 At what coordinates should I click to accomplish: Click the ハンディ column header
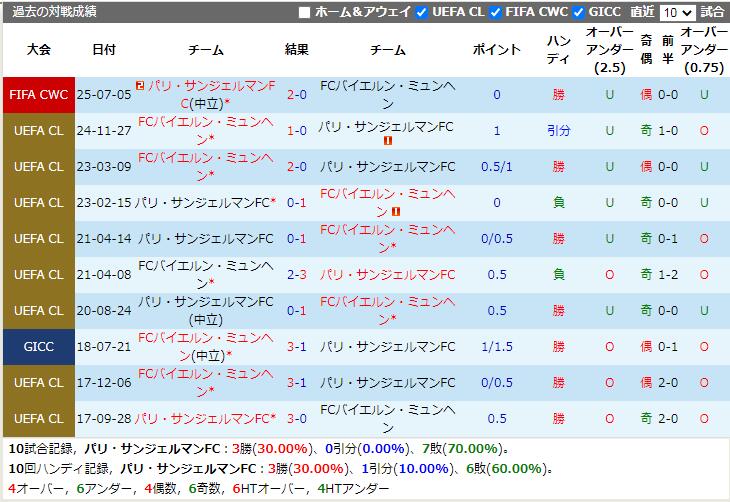tap(559, 50)
